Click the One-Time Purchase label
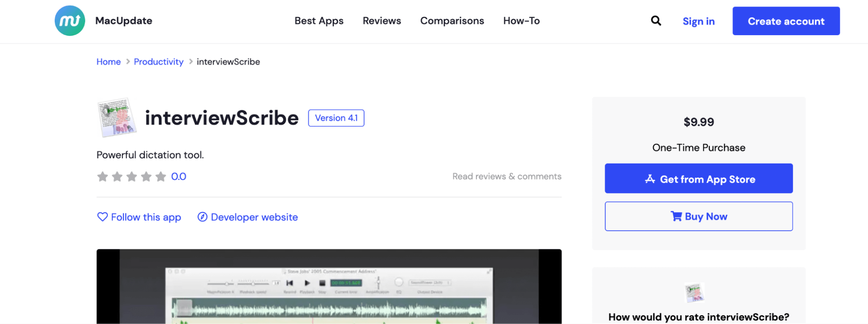 [699, 147]
